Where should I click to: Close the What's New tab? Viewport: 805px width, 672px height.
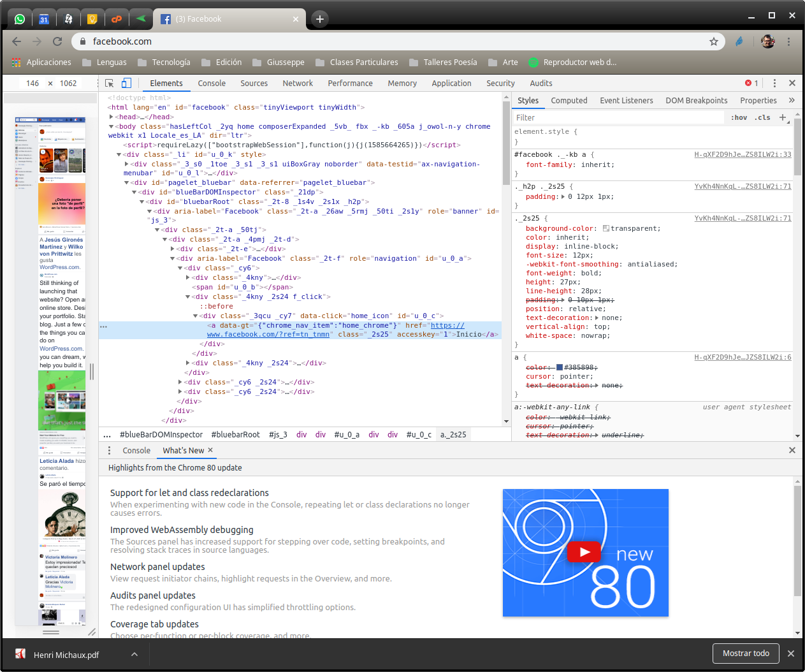click(210, 450)
